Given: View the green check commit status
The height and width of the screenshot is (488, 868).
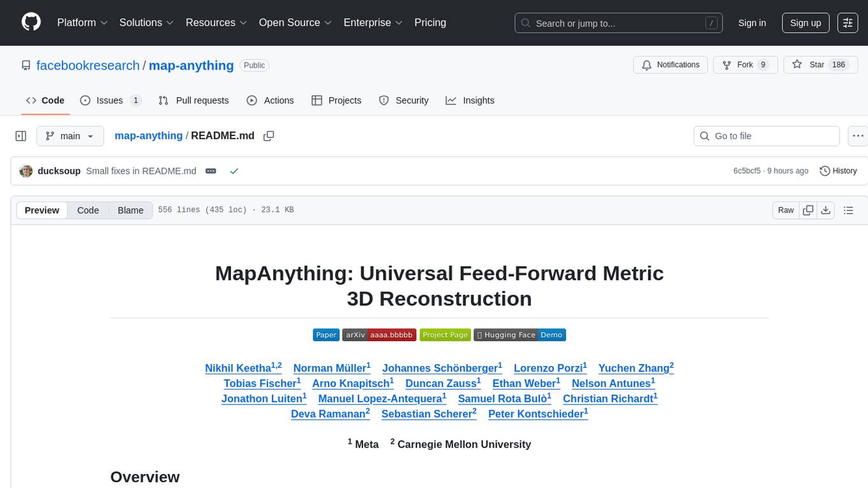Looking at the screenshot, I should (x=234, y=171).
